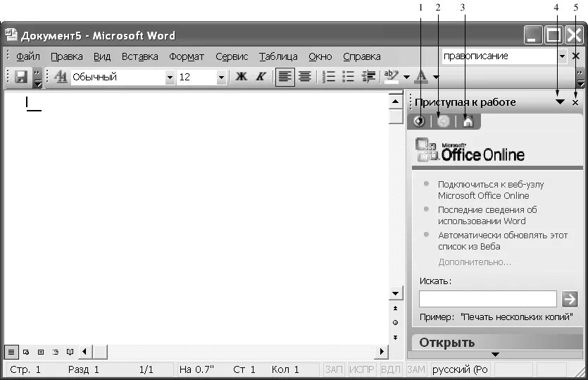Viewport: 588px width, 380px height.
Task: Click the Next Page double-arrow button
Action: coord(395,338)
